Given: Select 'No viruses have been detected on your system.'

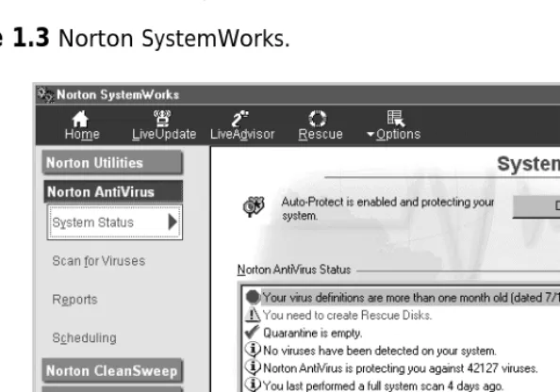Looking at the screenshot, I should pos(380,351).
